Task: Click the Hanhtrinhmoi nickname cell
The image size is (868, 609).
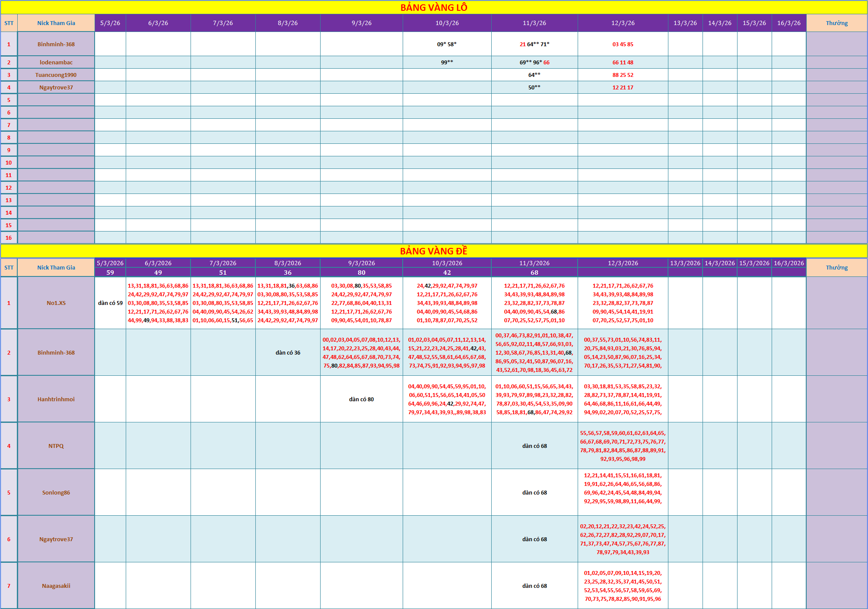Action: click(x=56, y=399)
